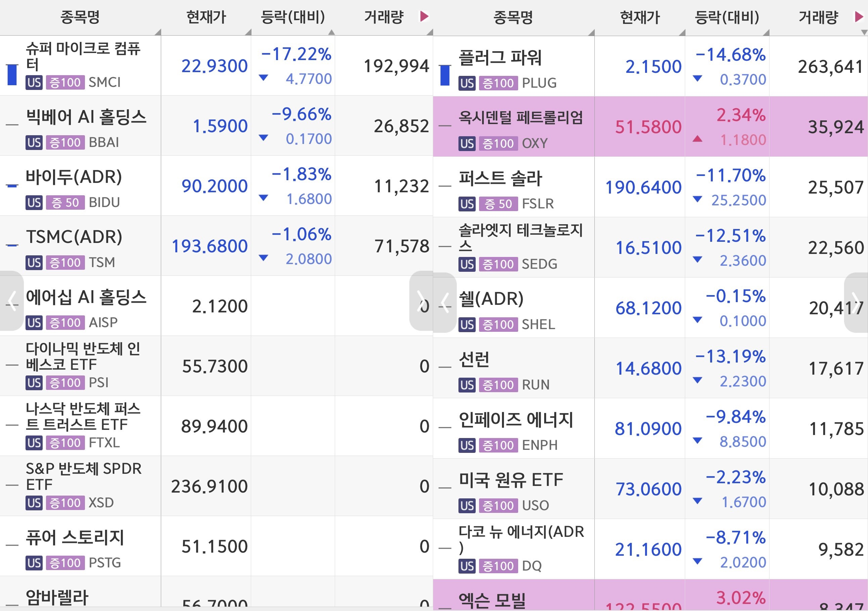Open TSMC(ADR) stock row
Image resolution: width=868 pixels, height=611 pixels.
pyautogui.click(x=216, y=245)
